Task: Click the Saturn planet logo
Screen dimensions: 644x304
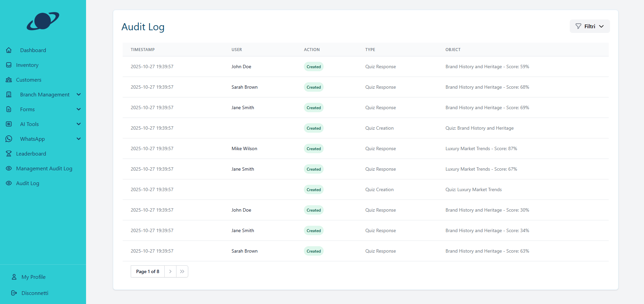Action: [43, 21]
